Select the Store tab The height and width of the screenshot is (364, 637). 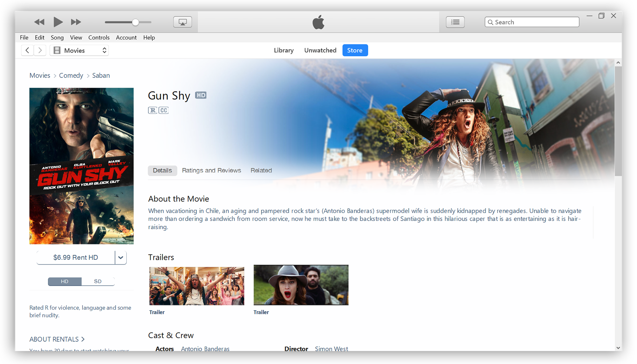pyautogui.click(x=355, y=50)
